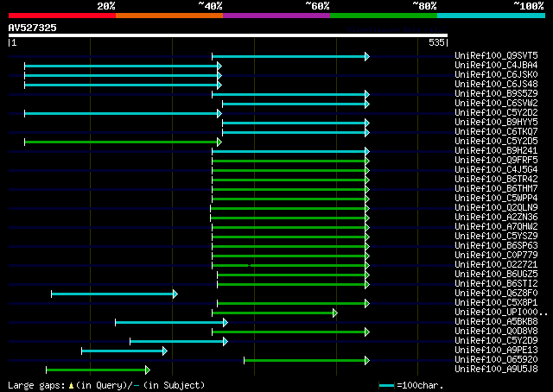Select the UniRef100_C5YSZ9 label

point(496,237)
